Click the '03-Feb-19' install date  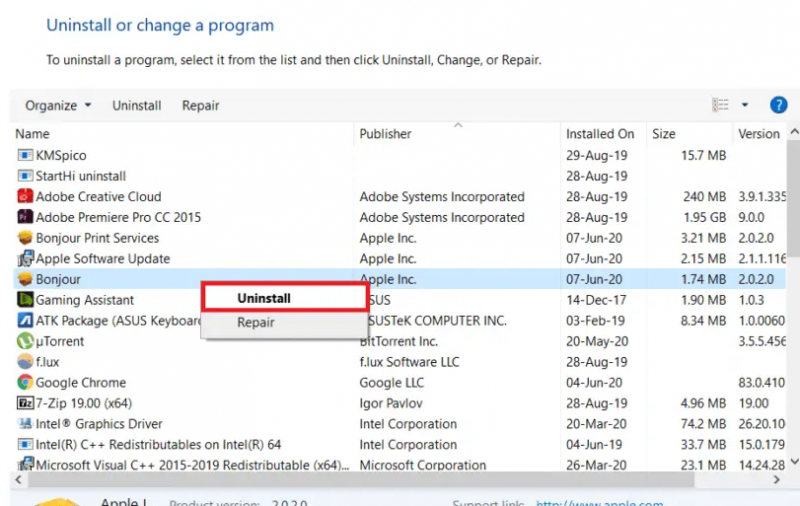pos(595,320)
